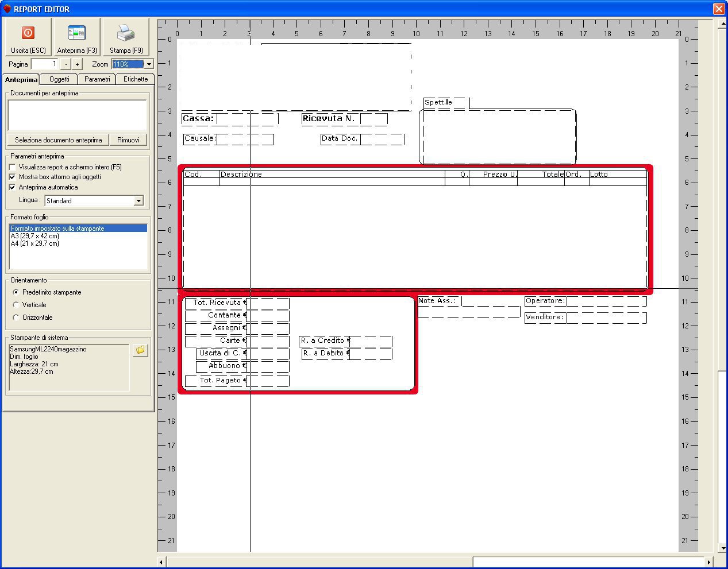Click Seleziona documento anteprima button
The width and height of the screenshot is (728, 569).
click(59, 140)
